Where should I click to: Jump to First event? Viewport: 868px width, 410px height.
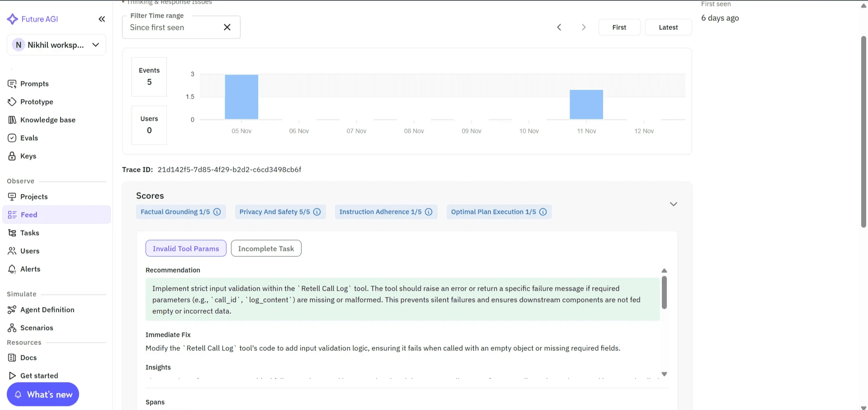click(x=619, y=27)
